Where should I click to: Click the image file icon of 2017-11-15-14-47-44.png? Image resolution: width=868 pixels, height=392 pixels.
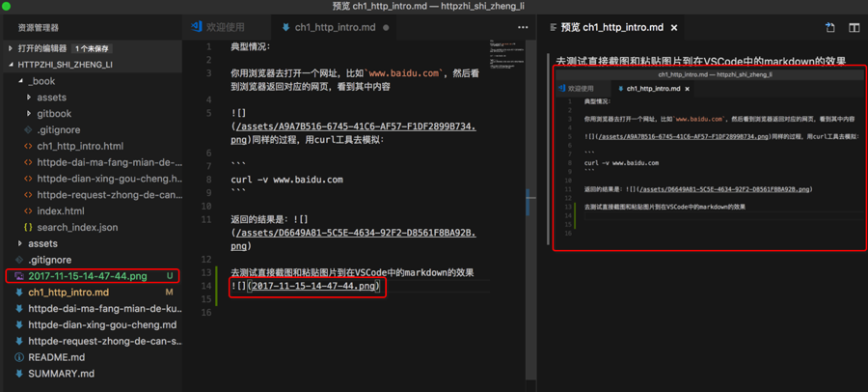[x=19, y=275]
